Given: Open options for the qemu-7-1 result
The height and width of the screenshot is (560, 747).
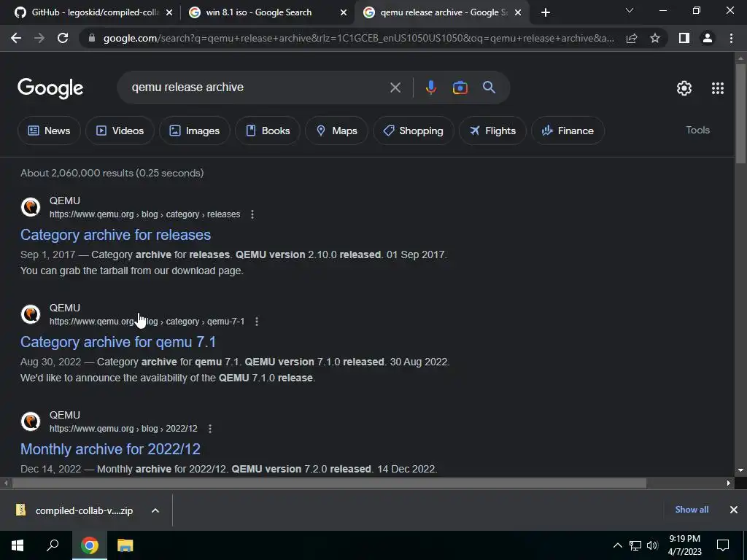Looking at the screenshot, I should (x=257, y=322).
